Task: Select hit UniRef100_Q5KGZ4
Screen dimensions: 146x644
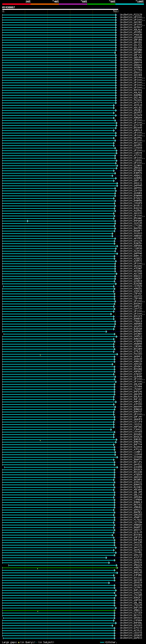Action: coord(131,565)
